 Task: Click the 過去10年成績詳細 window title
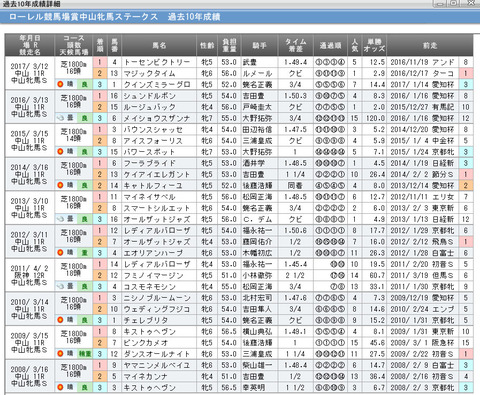(x=32, y=4)
